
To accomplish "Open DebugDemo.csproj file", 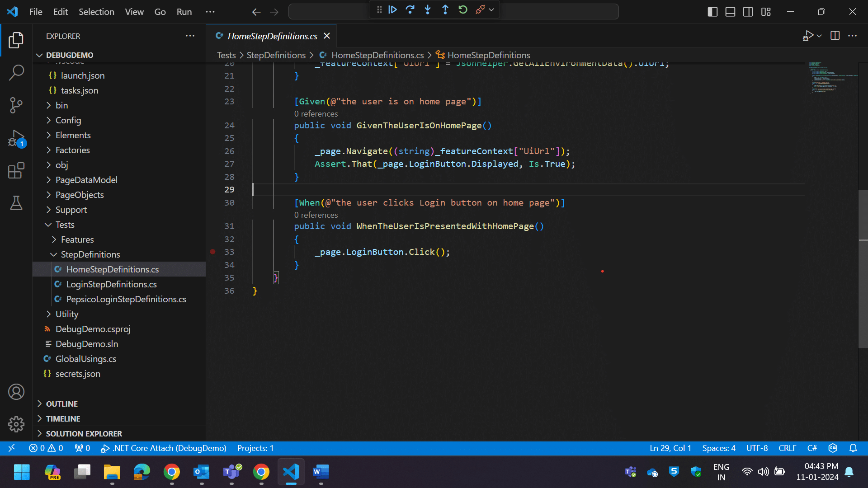I will tap(119, 329).
